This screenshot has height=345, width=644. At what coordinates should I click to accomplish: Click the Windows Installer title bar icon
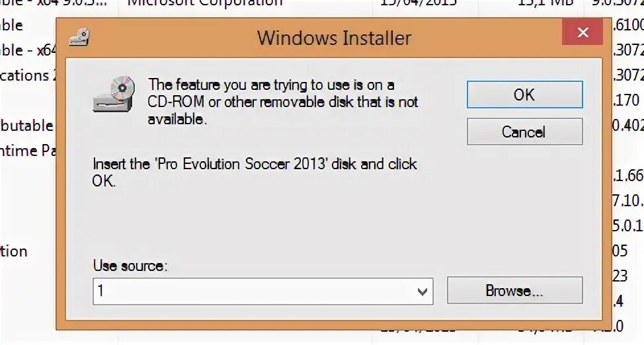point(79,37)
